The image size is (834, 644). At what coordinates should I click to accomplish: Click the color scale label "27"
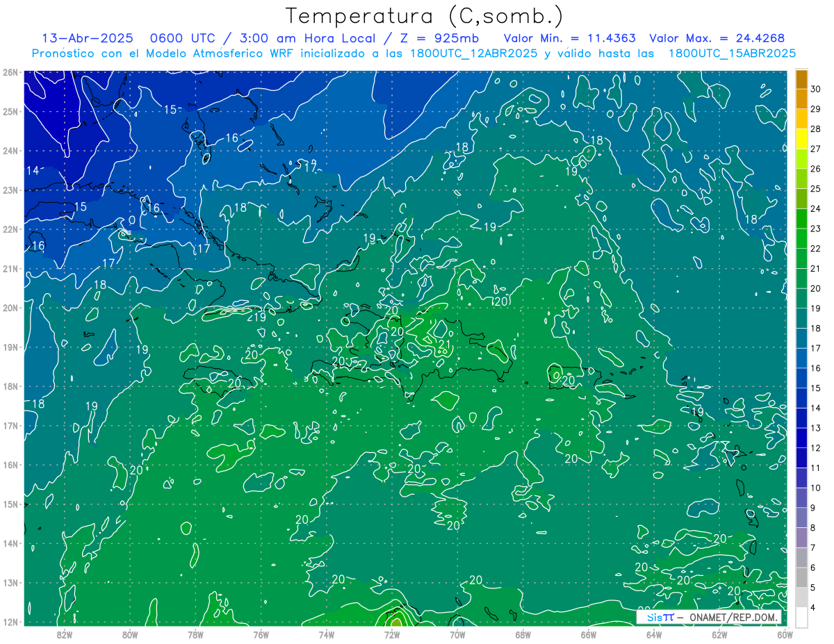point(816,149)
